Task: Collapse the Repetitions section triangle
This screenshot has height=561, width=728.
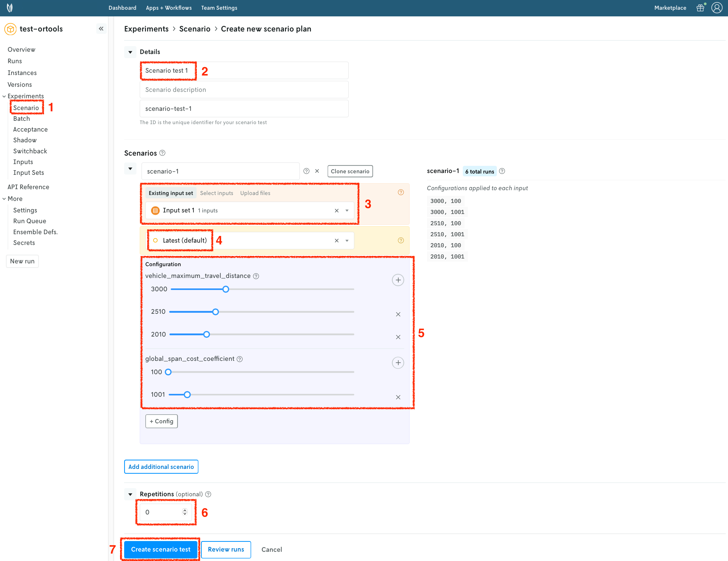Action: [130, 494]
